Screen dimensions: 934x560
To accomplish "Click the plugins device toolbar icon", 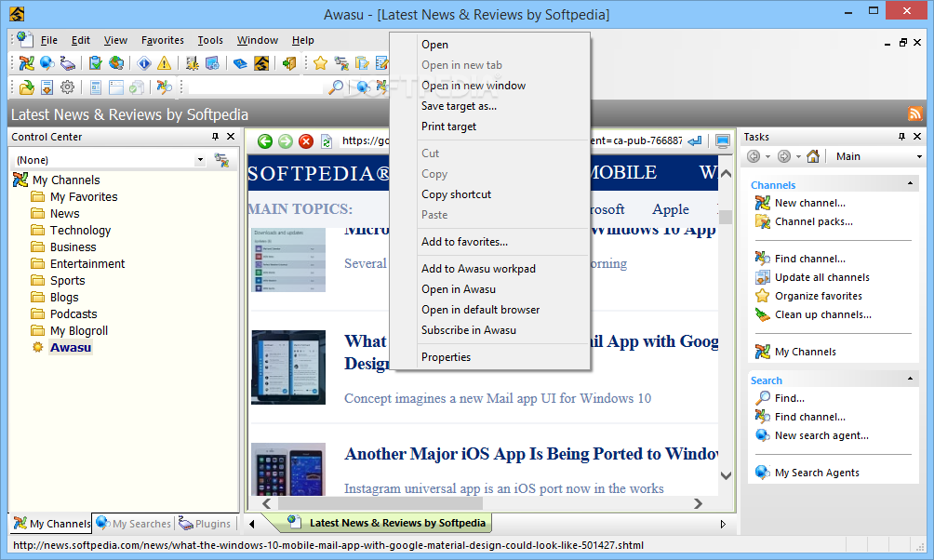I will pos(67,63).
